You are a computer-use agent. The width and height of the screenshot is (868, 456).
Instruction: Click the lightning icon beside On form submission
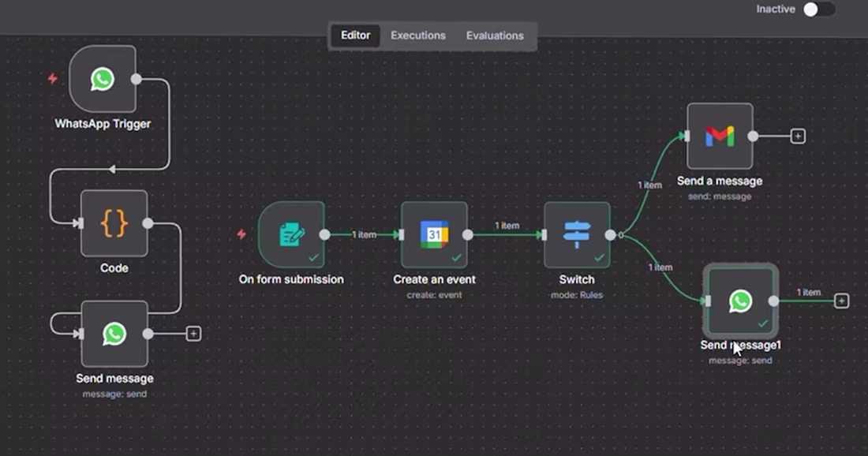pyautogui.click(x=241, y=234)
